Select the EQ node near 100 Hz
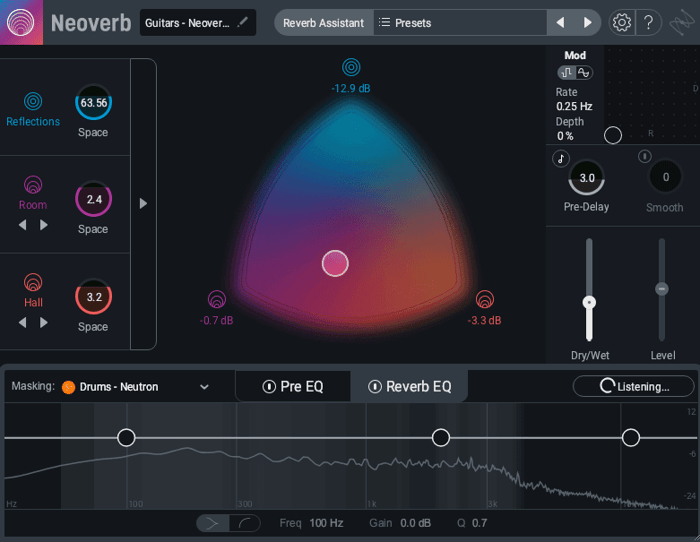The image size is (700, 542). [126, 438]
